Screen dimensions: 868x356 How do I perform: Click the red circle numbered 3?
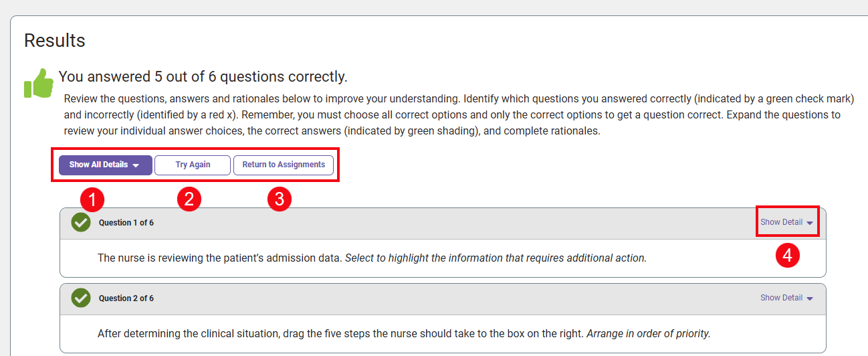click(279, 199)
